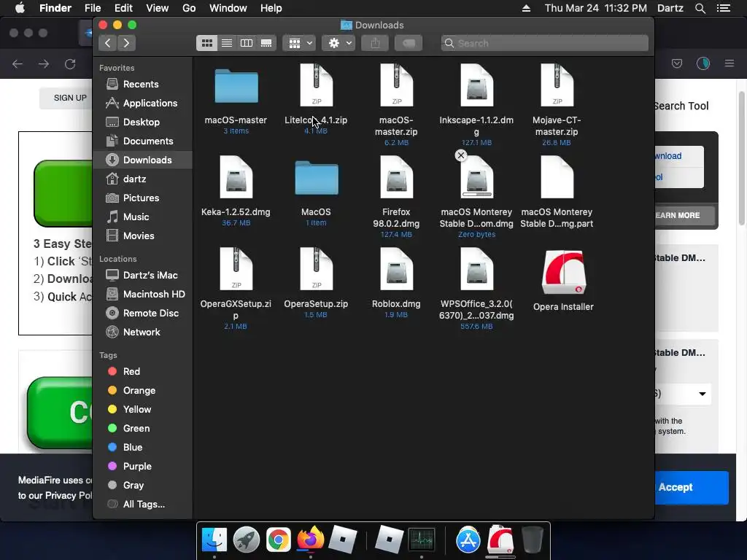747x560 pixels.
Task: Open Google Chrome from the Dock
Action: pos(279,540)
